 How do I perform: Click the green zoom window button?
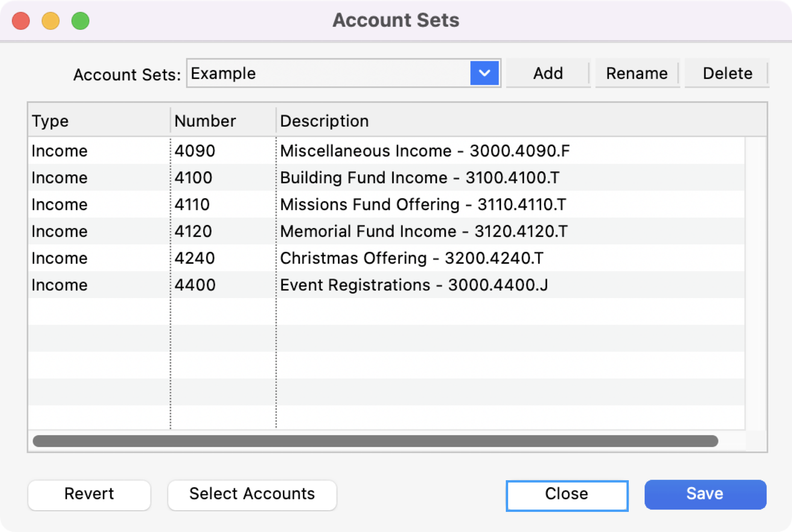(x=80, y=21)
